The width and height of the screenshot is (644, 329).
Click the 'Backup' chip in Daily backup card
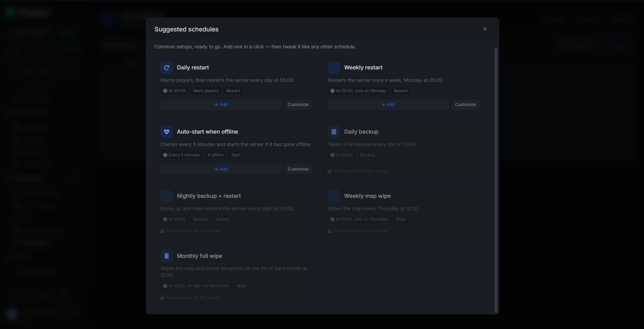pos(368,155)
